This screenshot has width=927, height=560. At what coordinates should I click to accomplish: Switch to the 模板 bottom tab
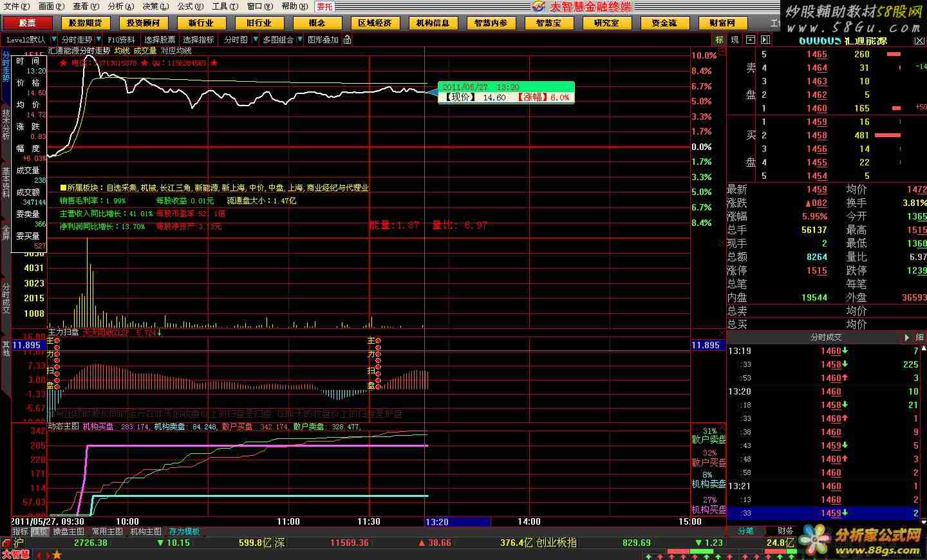[40, 532]
